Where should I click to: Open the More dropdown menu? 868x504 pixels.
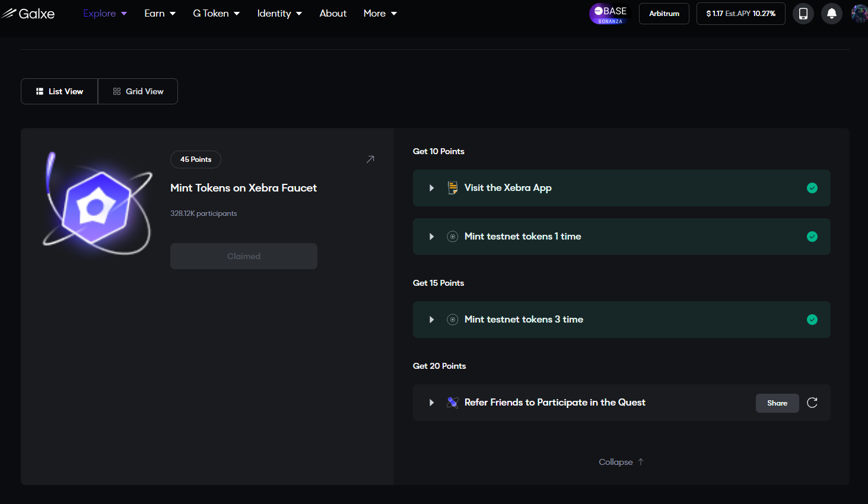pyautogui.click(x=380, y=13)
